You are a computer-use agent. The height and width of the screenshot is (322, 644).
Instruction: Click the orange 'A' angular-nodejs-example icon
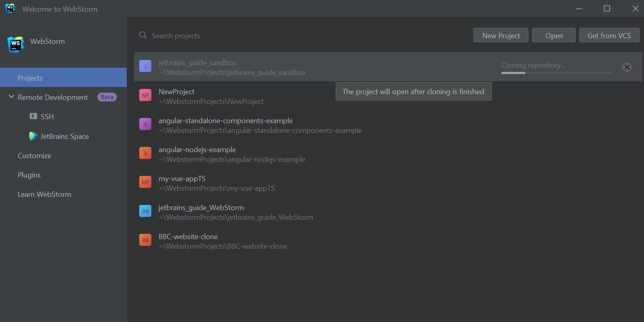(145, 153)
